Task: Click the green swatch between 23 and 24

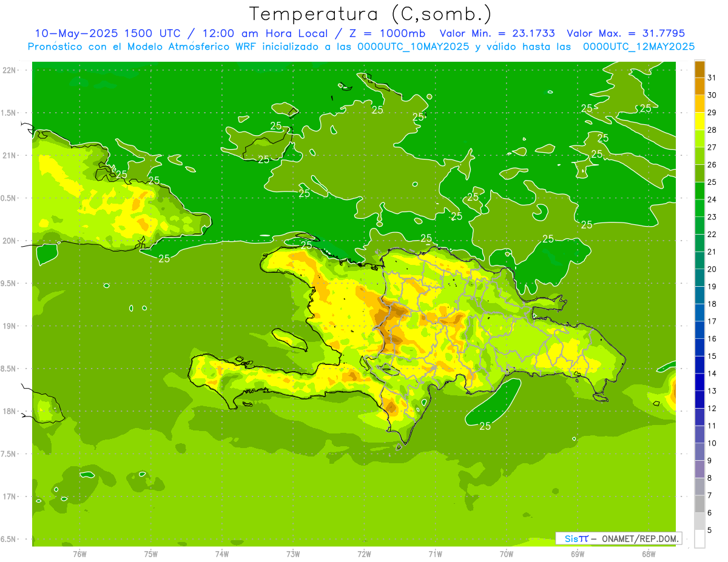Action: point(699,208)
